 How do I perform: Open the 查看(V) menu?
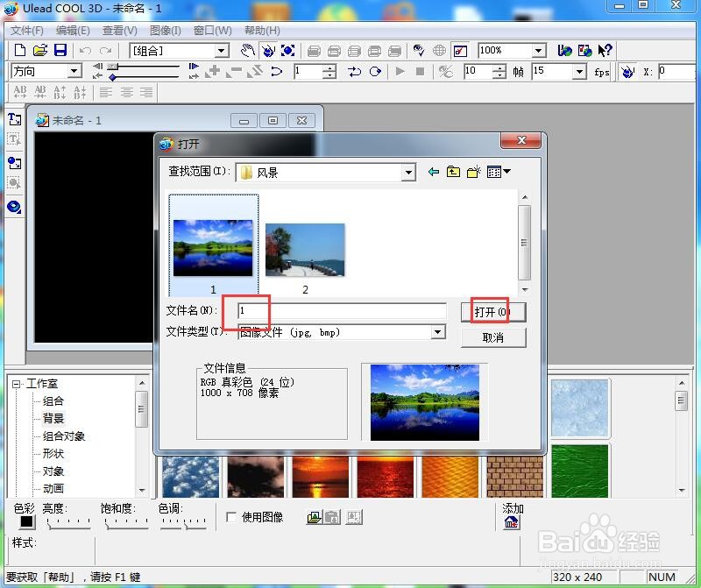click(x=120, y=31)
